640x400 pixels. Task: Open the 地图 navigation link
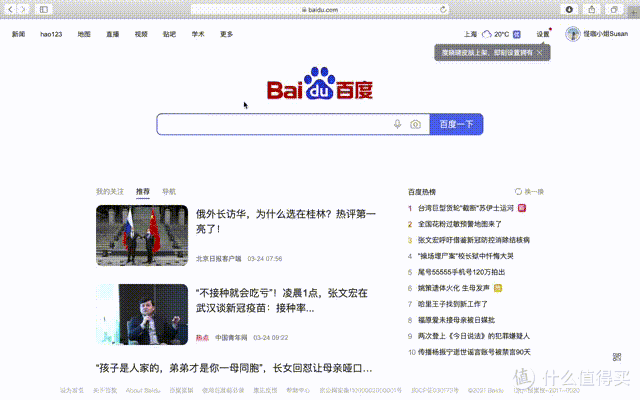(x=84, y=34)
